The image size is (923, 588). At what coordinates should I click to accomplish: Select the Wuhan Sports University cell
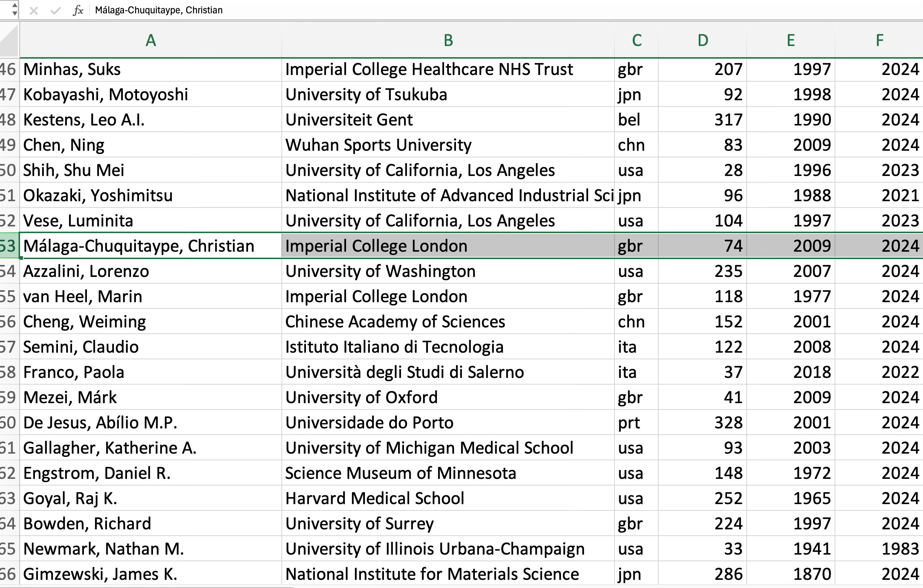(x=378, y=145)
